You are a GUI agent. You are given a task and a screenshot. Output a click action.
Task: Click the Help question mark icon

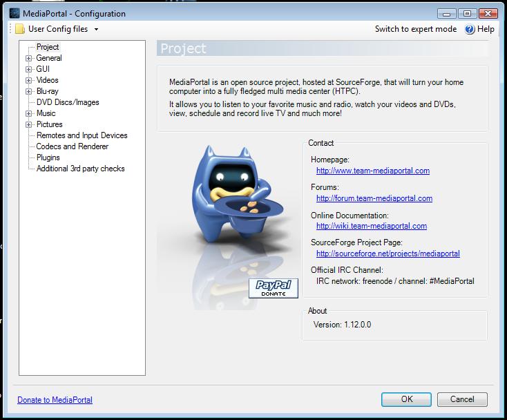[x=470, y=29]
